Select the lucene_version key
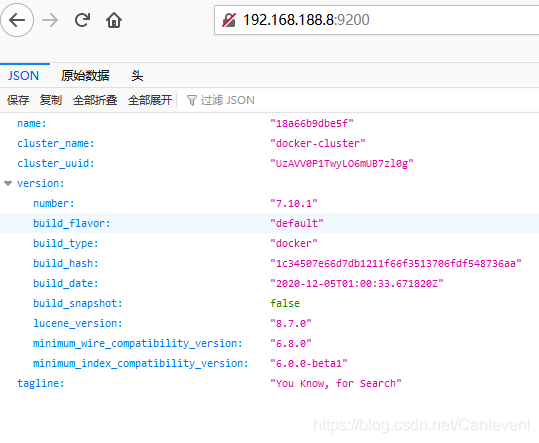 (x=78, y=323)
